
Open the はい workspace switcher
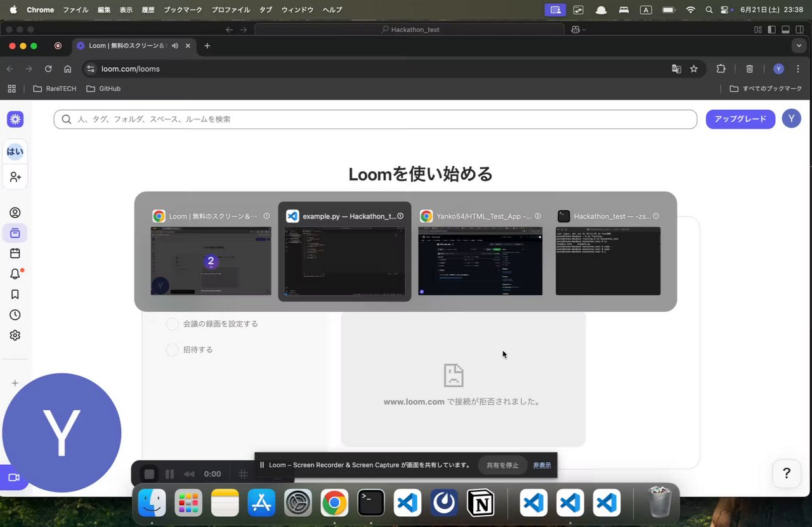tap(15, 152)
